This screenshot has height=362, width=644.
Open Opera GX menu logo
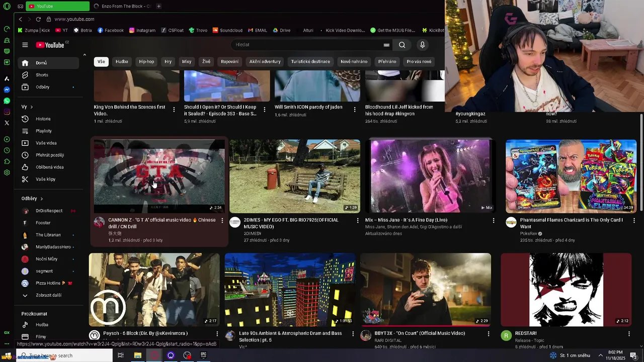point(7,6)
